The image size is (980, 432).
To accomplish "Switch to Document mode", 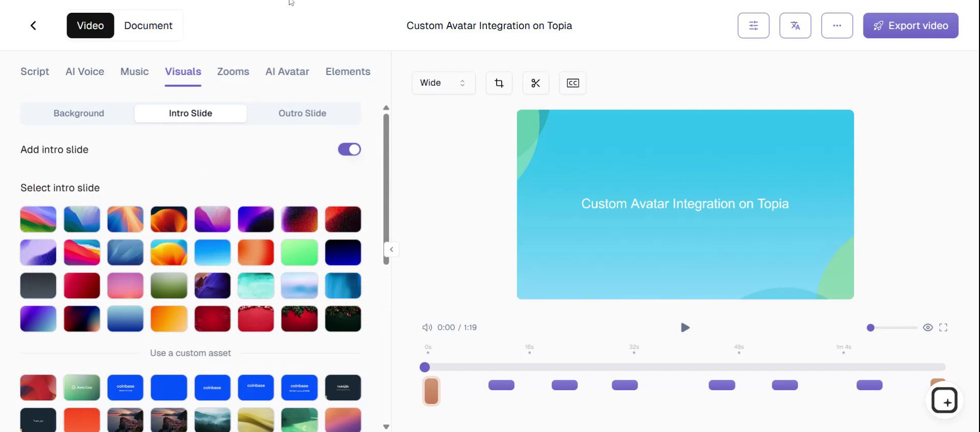I will [x=148, y=26].
